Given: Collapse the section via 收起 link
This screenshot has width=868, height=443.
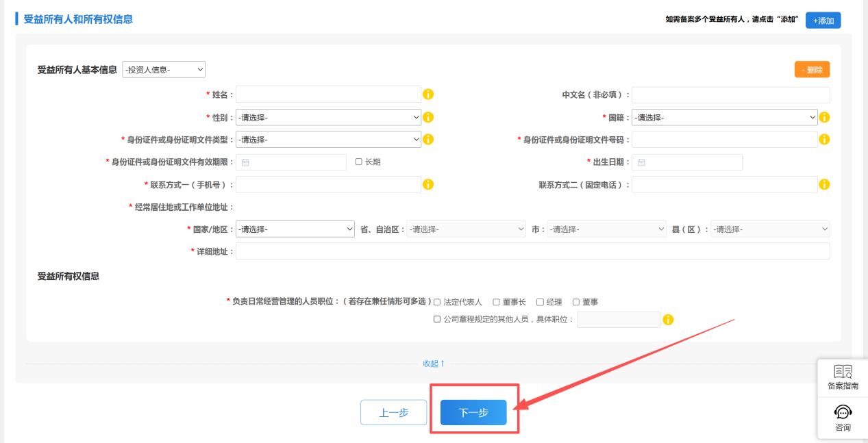Looking at the screenshot, I should click(x=434, y=364).
